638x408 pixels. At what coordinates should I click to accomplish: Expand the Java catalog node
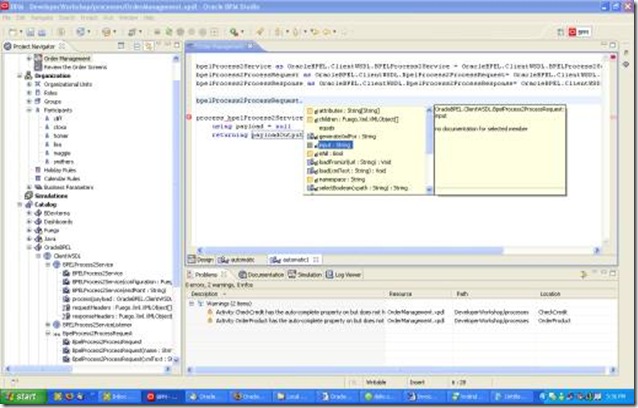pyautogui.click(x=29, y=239)
